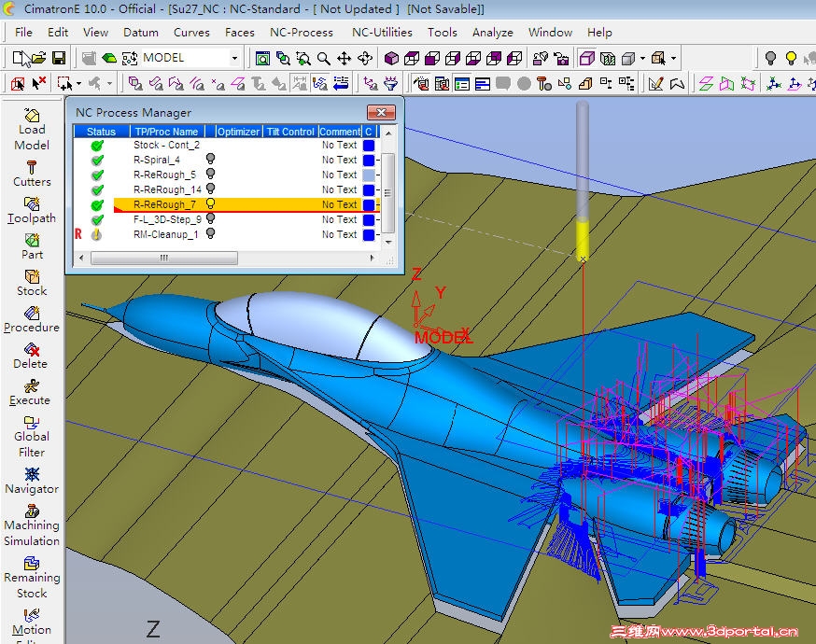816x644 pixels.
Task: Expand the box selection tool dropdown arrow
Action: click(x=78, y=83)
